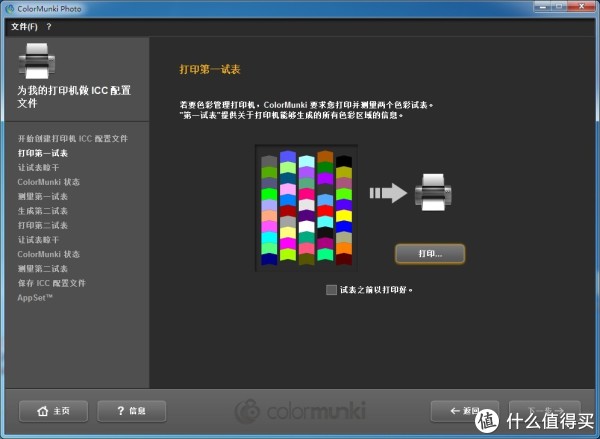Image resolution: width=600 pixels, height=439 pixels.
Task: Select ColorMunki 状态 step above 测量第二试表
Action: tap(49, 254)
